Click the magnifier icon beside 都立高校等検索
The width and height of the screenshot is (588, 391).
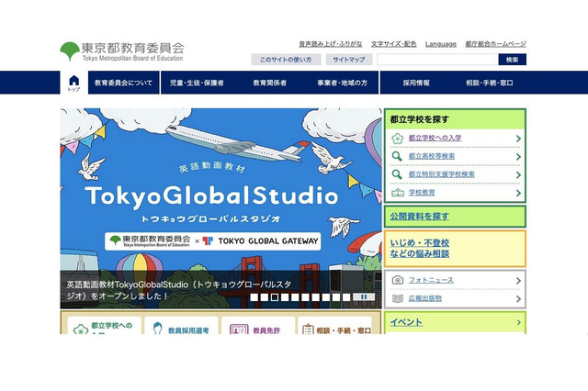coord(397,156)
